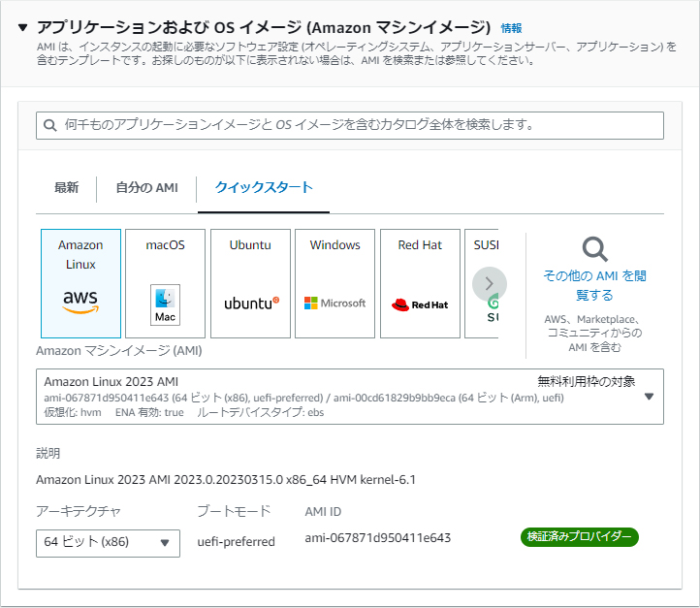Choose the Red Hat logo tile
Screen dimensions: 700x608
[x=420, y=283]
